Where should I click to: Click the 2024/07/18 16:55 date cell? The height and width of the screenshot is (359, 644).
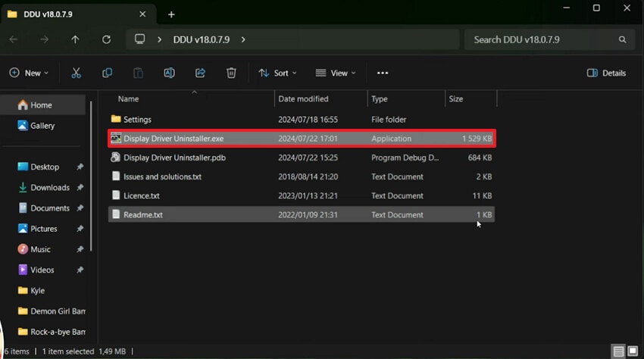pos(308,120)
